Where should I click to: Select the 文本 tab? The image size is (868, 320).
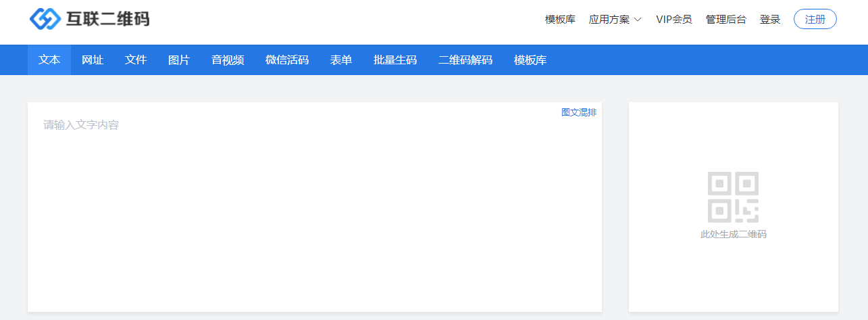click(x=49, y=60)
